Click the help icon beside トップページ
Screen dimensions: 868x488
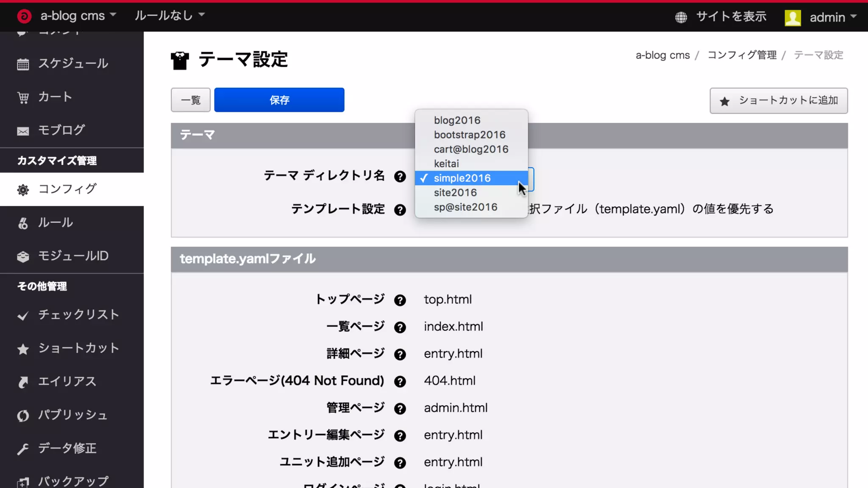[400, 300]
